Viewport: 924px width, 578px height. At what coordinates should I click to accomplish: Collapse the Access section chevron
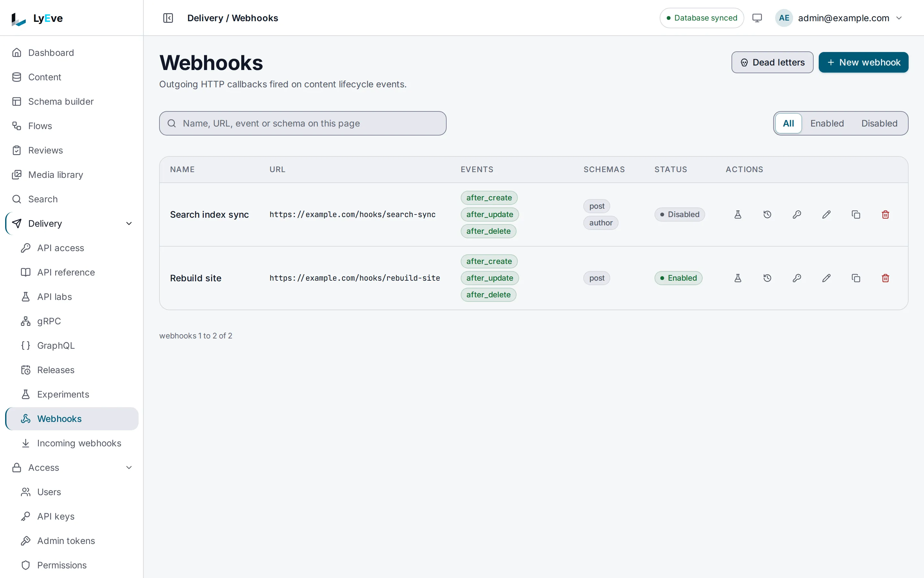click(x=129, y=468)
